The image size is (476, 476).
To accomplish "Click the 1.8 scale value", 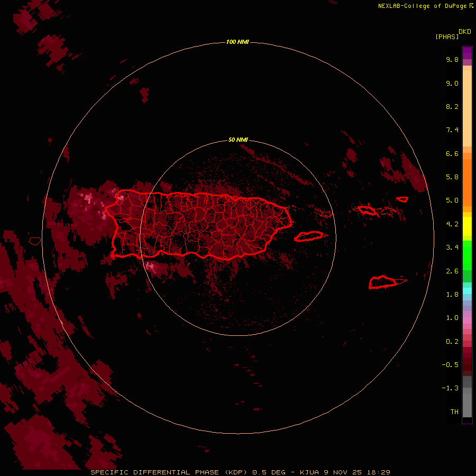I will (x=452, y=295).
